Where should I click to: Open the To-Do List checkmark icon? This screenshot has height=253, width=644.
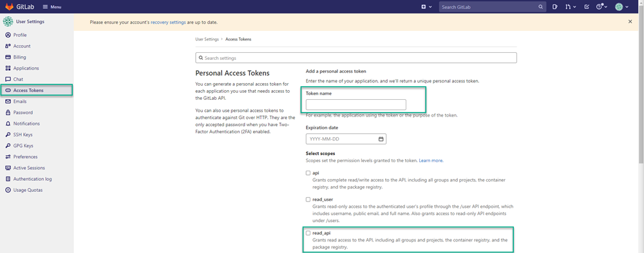point(587,6)
